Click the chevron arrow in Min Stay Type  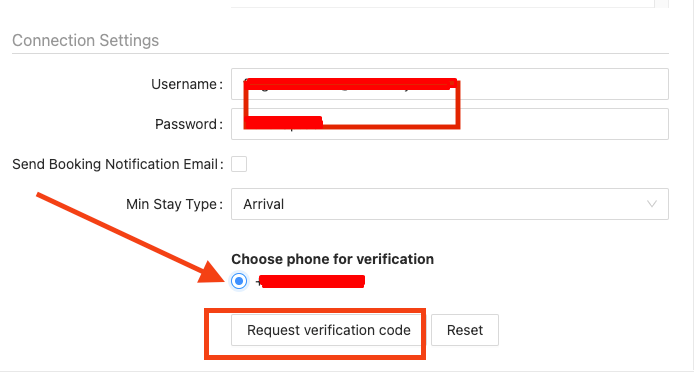652,204
